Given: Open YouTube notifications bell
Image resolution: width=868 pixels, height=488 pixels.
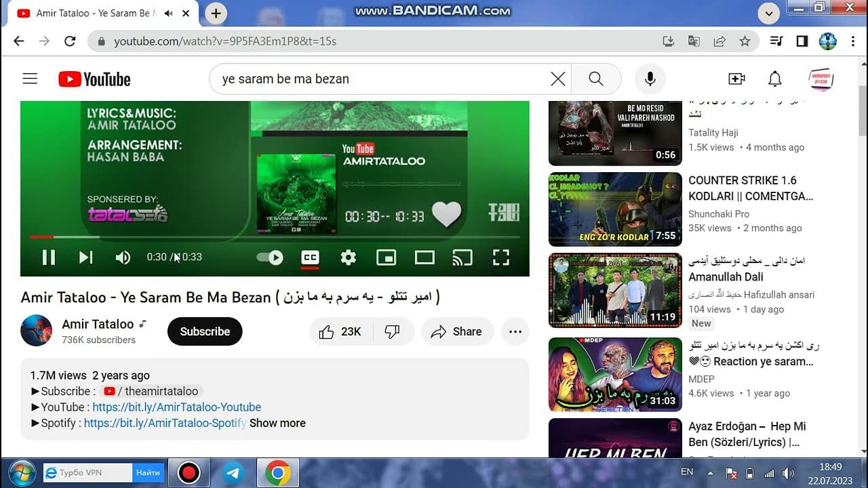Looking at the screenshot, I should 775,79.
